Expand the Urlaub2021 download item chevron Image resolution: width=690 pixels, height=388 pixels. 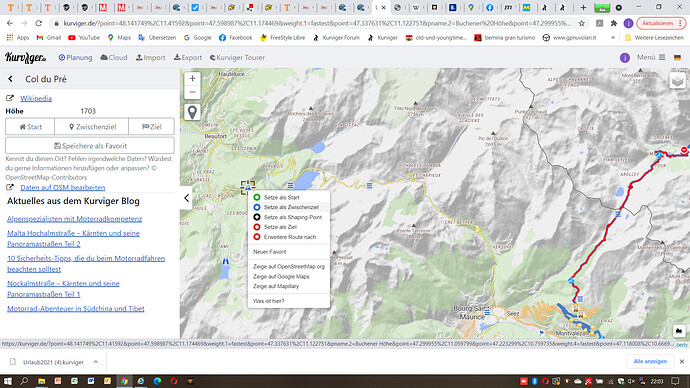pyautogui.click(x=95, y=362)
